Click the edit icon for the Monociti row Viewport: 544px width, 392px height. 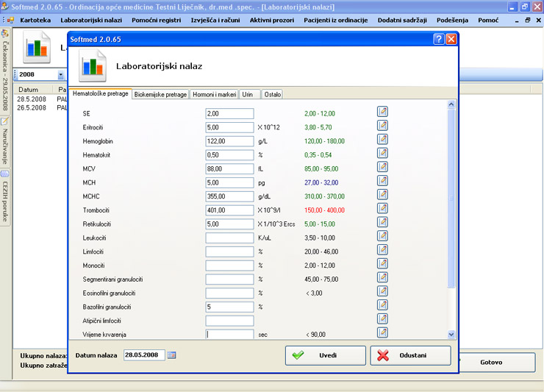click(382, 264)
